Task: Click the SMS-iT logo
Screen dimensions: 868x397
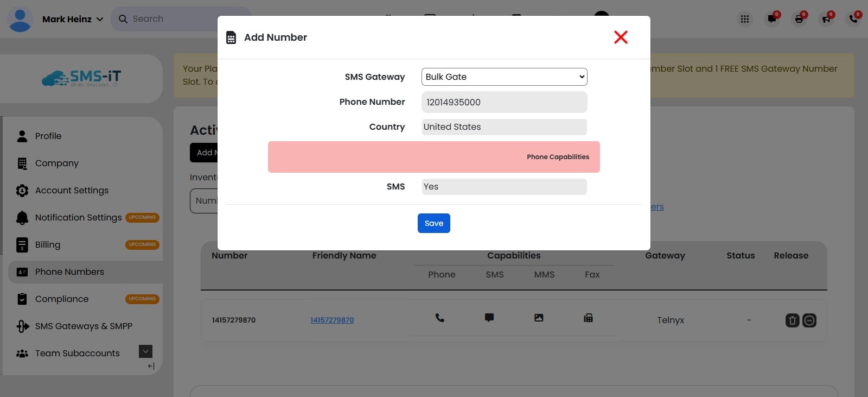Action: coord(81,78)
